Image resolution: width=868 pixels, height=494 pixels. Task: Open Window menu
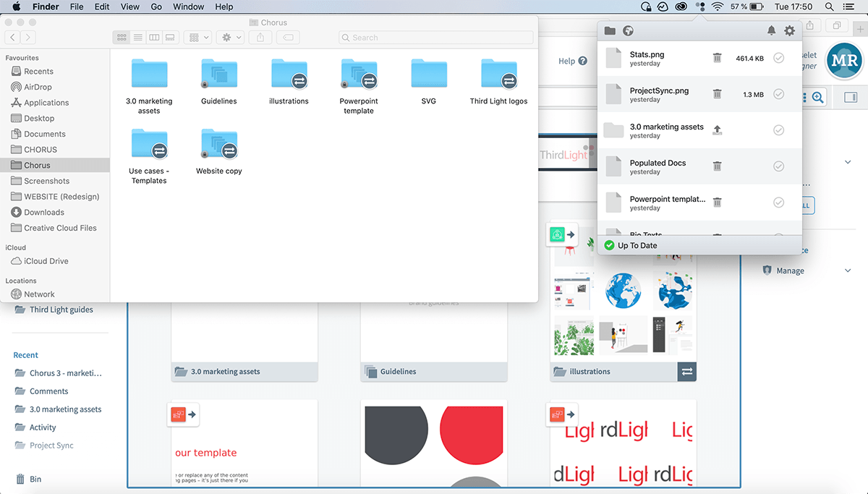[188, 7]
